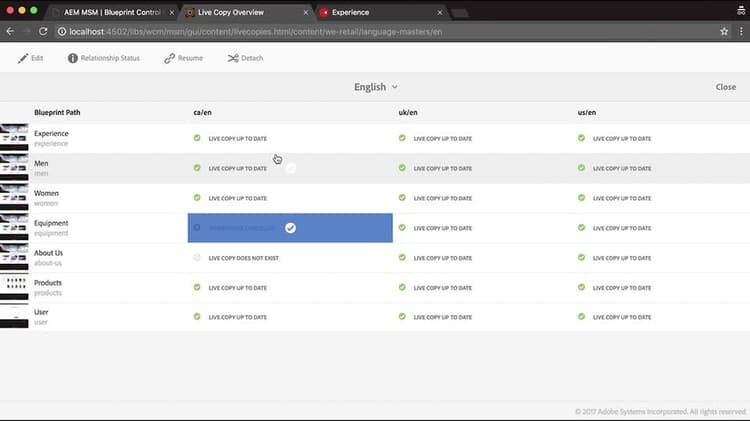This screenshot has height=421, width=750.
Task: Click green status icon for Experience ca/en
Action: point(197,138)
